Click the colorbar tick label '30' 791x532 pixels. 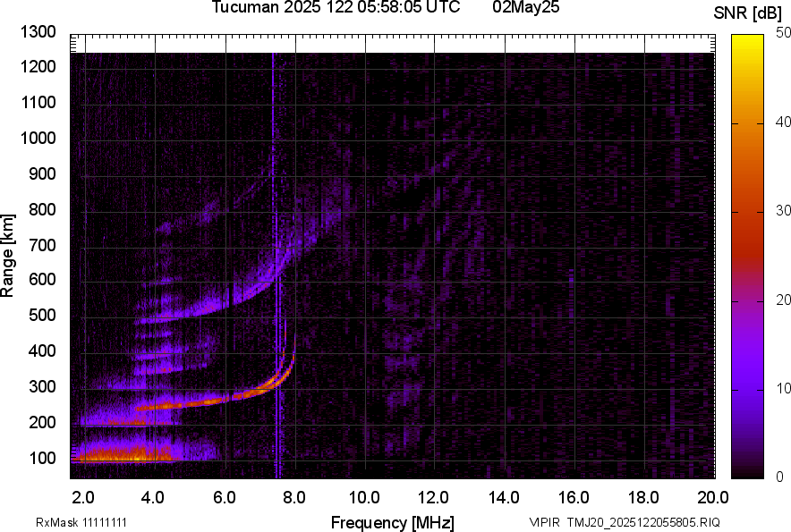pyautogui.click(x=783, y=211)
